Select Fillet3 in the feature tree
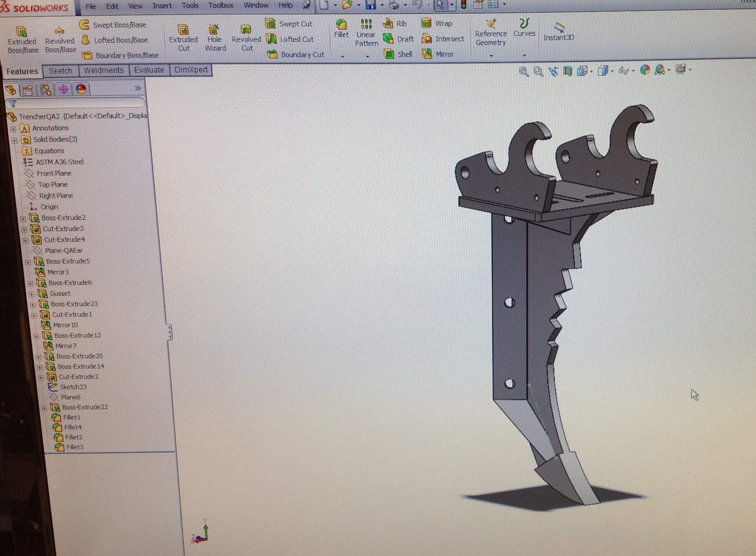 pyautogui.click(x=75, y=447)
